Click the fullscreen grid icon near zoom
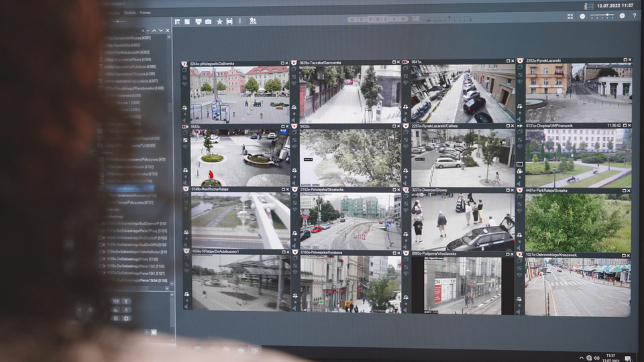Image resolution: width=644 pixels, height=362 pixels. [570, 15]
